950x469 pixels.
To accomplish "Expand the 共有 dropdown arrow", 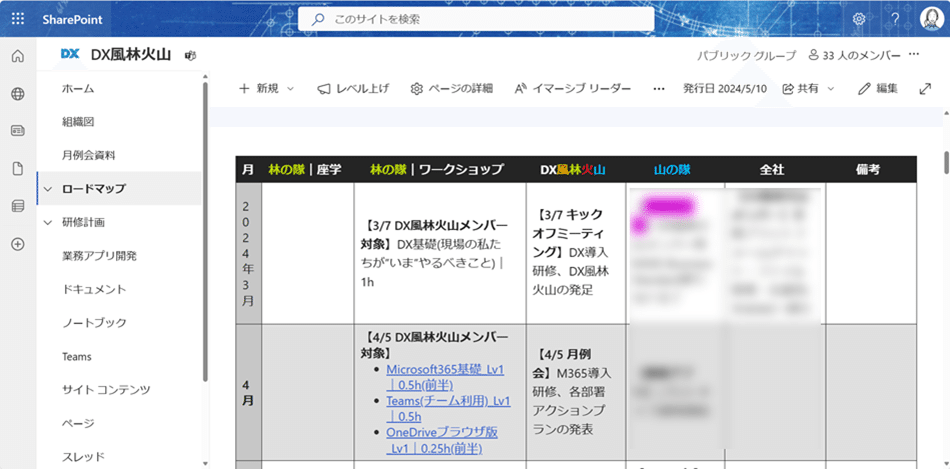I will tap(831, 88).
